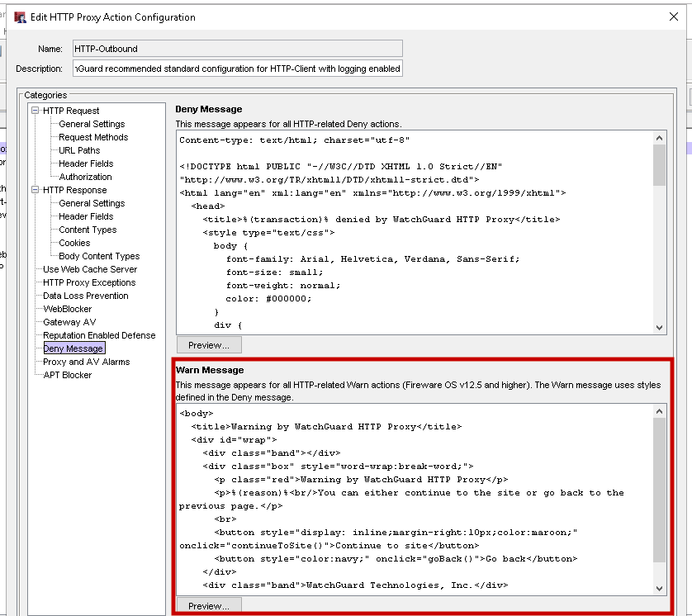This screenshot has height=616, width=692.
Task: Click the 'color: #000000;' line
Action: coord(268,299)
